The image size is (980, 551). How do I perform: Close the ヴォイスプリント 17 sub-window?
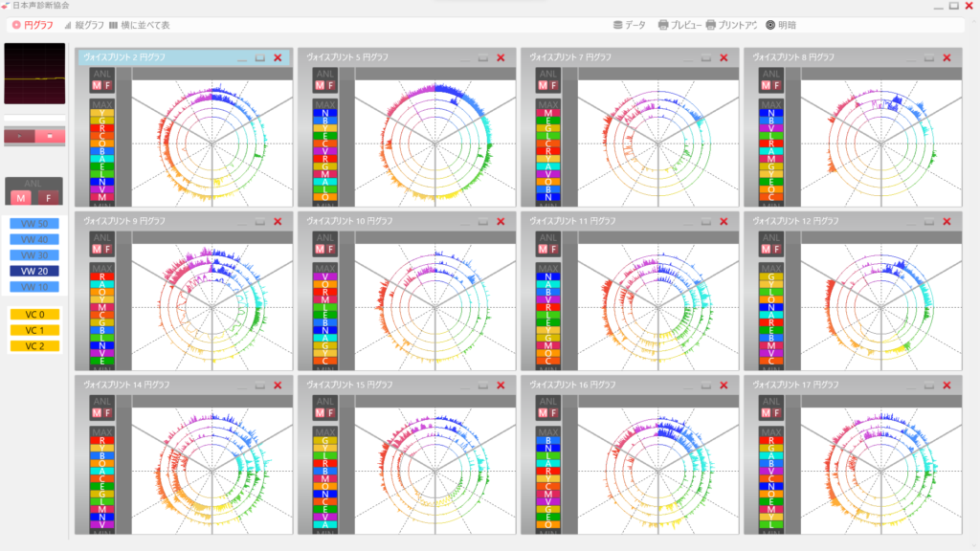coord(947,386)
